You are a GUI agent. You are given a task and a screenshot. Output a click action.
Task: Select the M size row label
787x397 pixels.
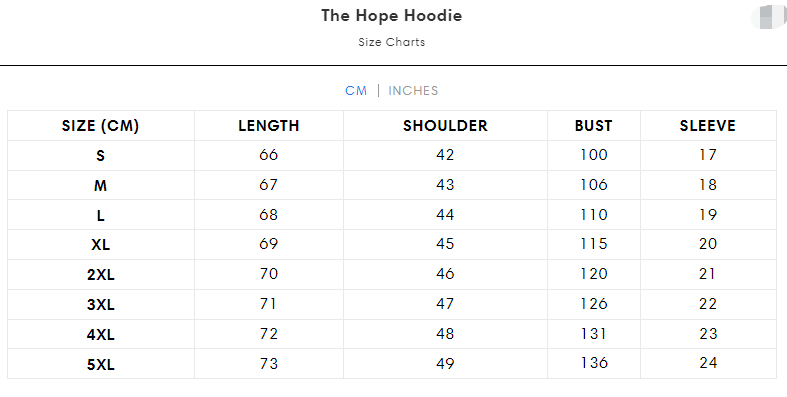100,186
